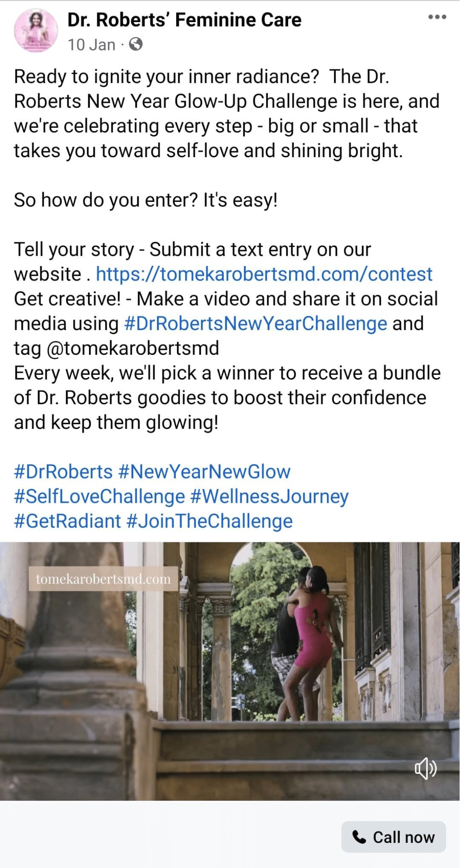The width and height of the screenshot is (460, 868).
Task: Click tomekarobertsmd.com watermark on video
Action: [x=103, y=579]
